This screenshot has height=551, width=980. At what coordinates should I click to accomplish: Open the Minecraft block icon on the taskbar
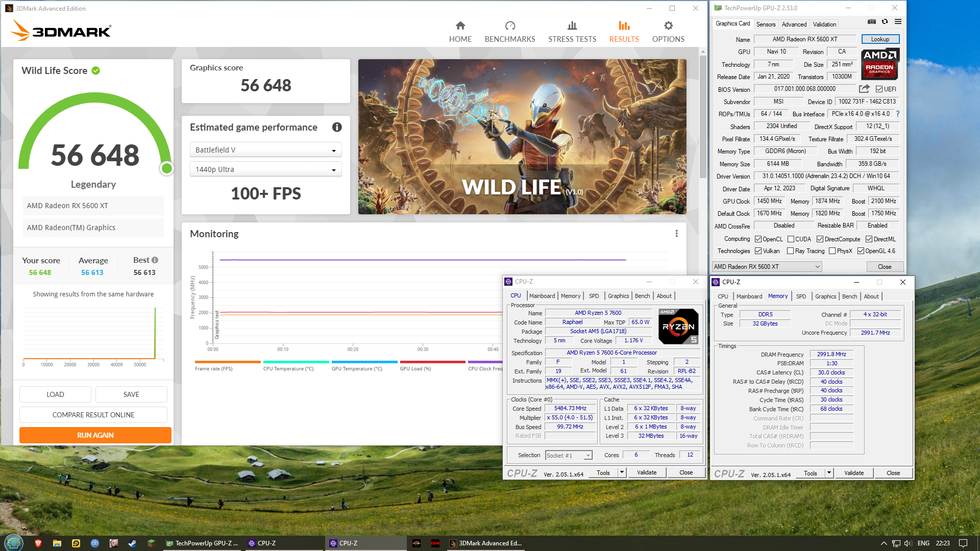pyautogui.click(x=151, y=543)
